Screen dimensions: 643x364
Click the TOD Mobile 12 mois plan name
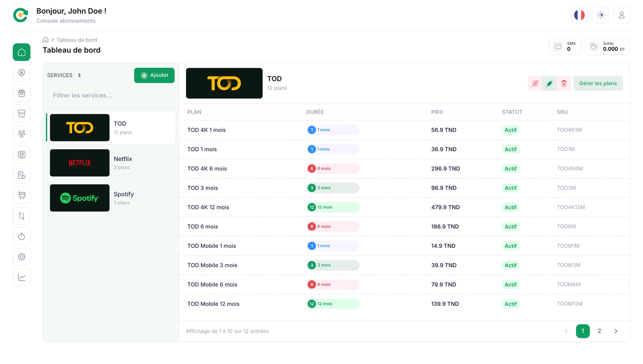(x=213, y=304)
